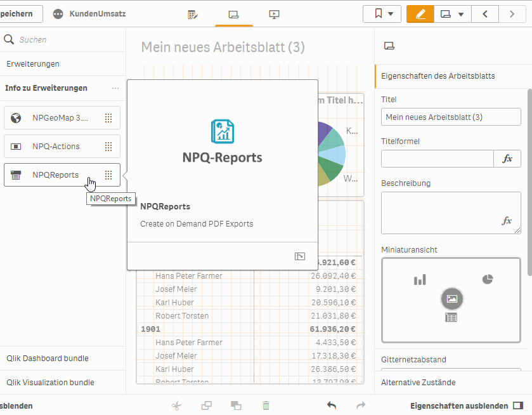Click the Robert Torsten row with 21.031,80 €
This screenshot has width=532, height=415.
pyautogui.click(x=250, y=315)
